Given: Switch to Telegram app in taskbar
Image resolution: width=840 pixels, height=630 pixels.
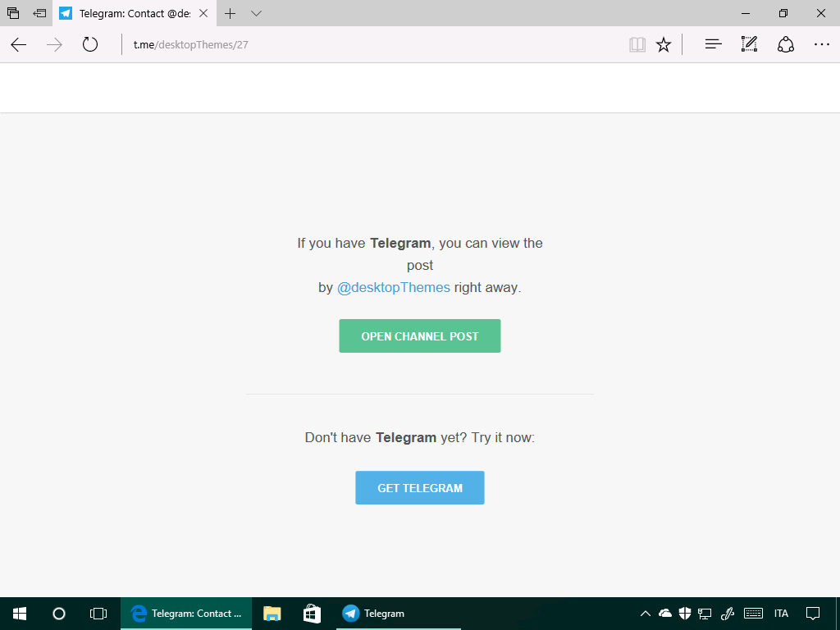Looking at the screenshot, I should click(399, 614).
